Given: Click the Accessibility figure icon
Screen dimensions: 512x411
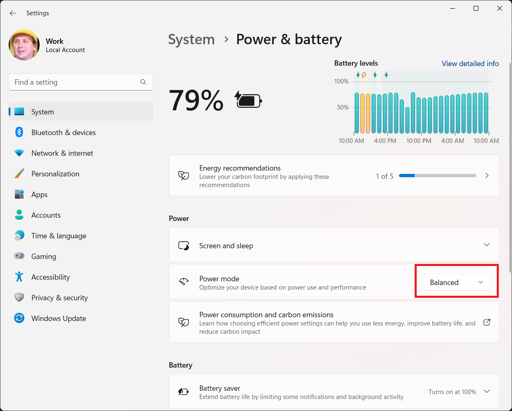Looking at the screenshot, I should click(x=19, y=277).
